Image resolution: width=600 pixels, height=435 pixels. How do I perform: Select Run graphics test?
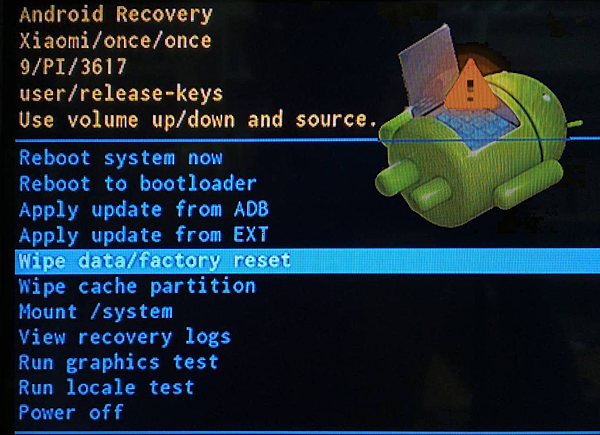(x=119, y=363)
